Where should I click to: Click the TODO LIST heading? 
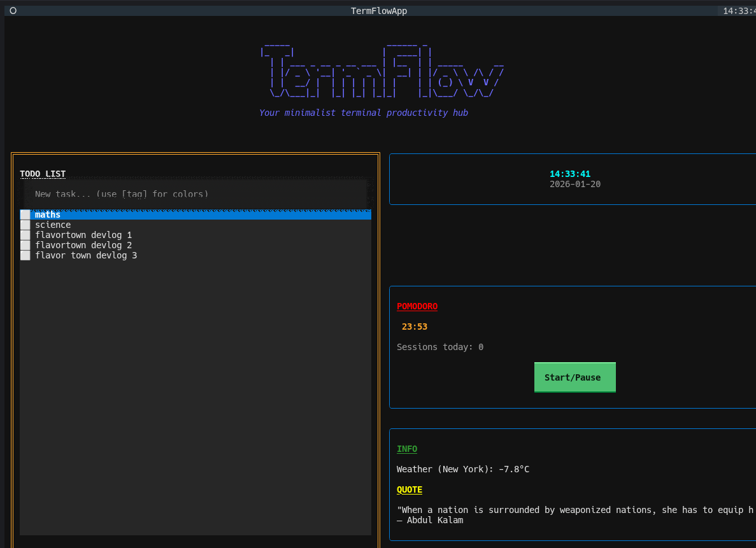[43, 174]
